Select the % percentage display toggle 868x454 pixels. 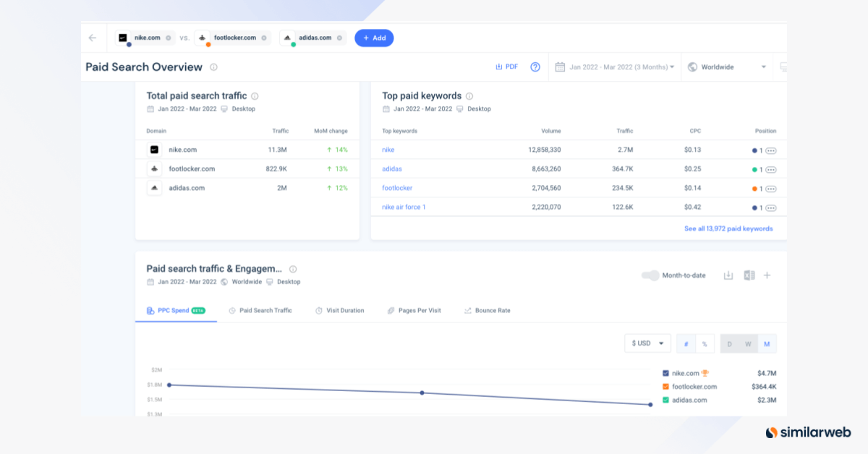coord(705,343)
